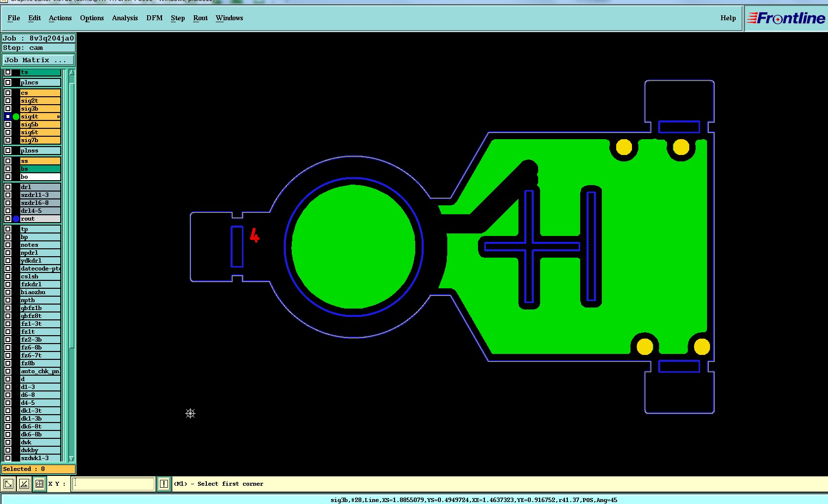
Task: Select the mpdrl layer name
Action: pyautogui.click(x=40, y=253)
